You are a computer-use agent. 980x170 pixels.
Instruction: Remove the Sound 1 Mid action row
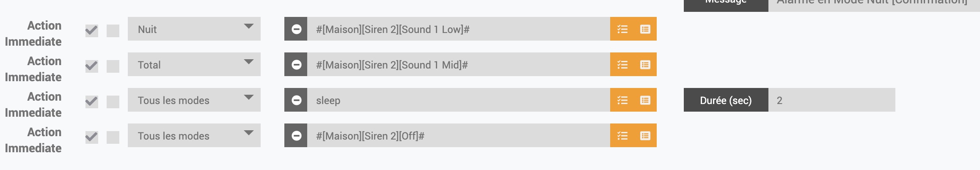[296, 64]
